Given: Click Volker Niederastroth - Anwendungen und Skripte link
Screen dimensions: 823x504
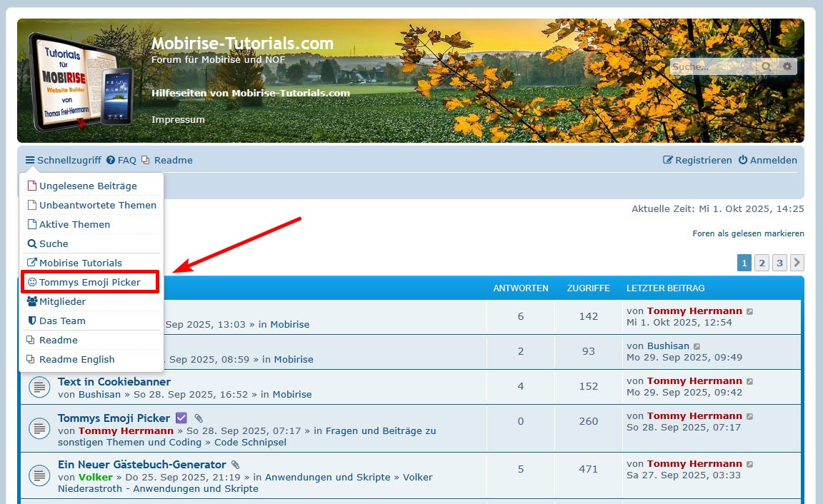Looking at the screenshot, I should point(245,483).
